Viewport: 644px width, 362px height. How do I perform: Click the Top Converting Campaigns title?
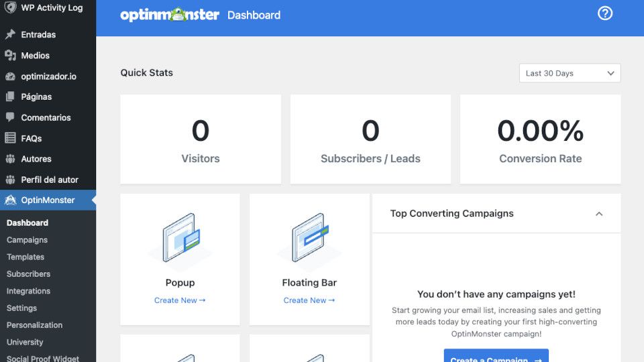coord(451,213)
